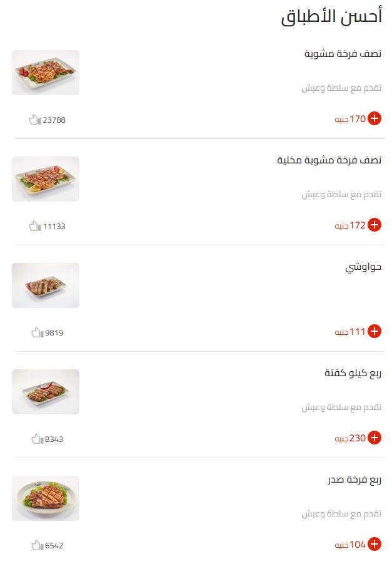The image size is (392, 564).
Task: Add نصف فرخة مشوية to cart with plus icon
Action: point(374,118)
